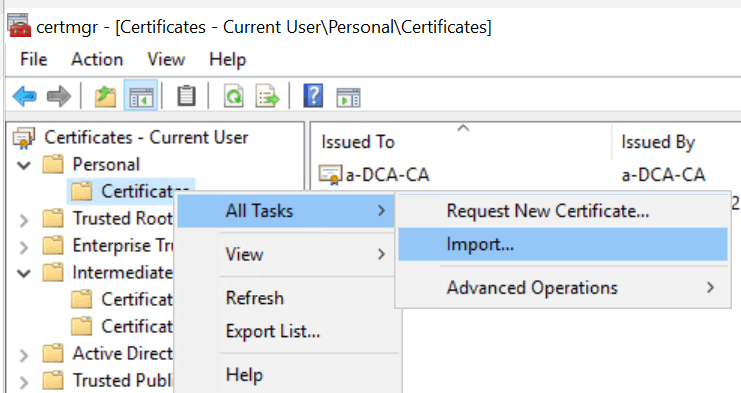Open the blue Help question mark icon

click(x=313, y=95)
